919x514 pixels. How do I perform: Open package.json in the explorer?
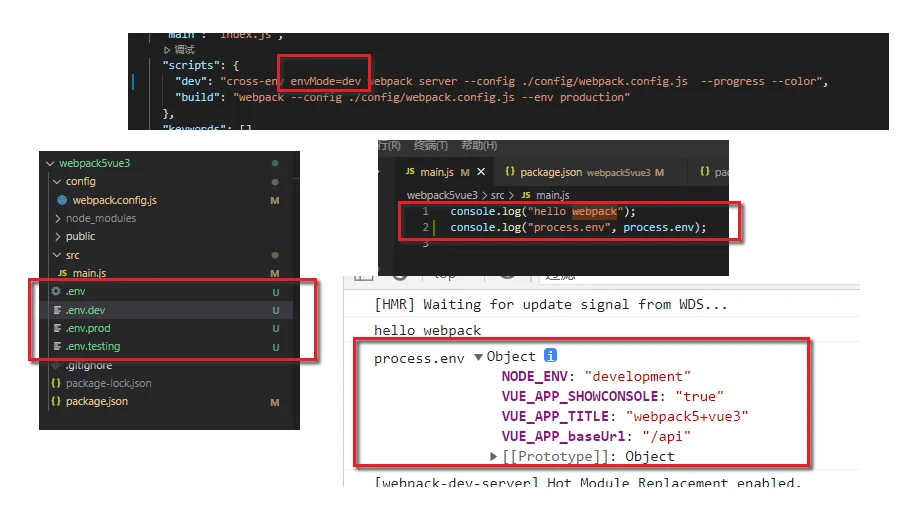pos(97,401)
